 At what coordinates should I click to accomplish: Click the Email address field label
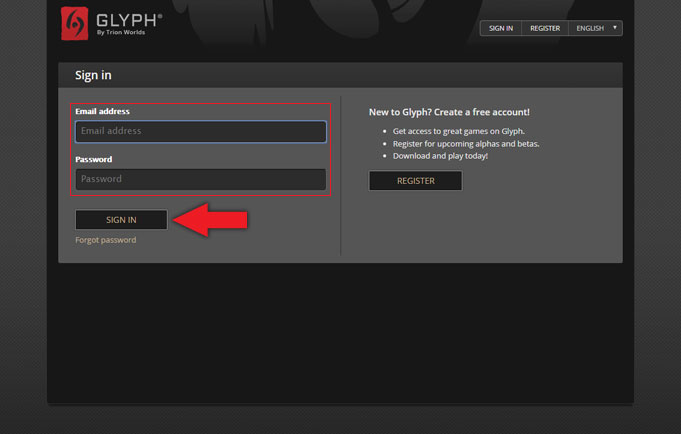click(x=102, y=111)
